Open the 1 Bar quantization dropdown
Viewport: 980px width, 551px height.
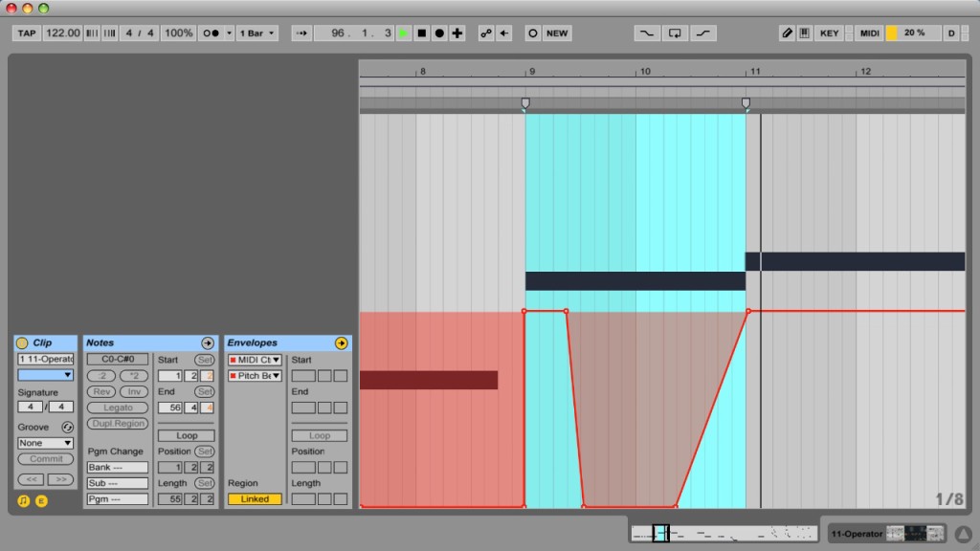[x=256, y=33]
